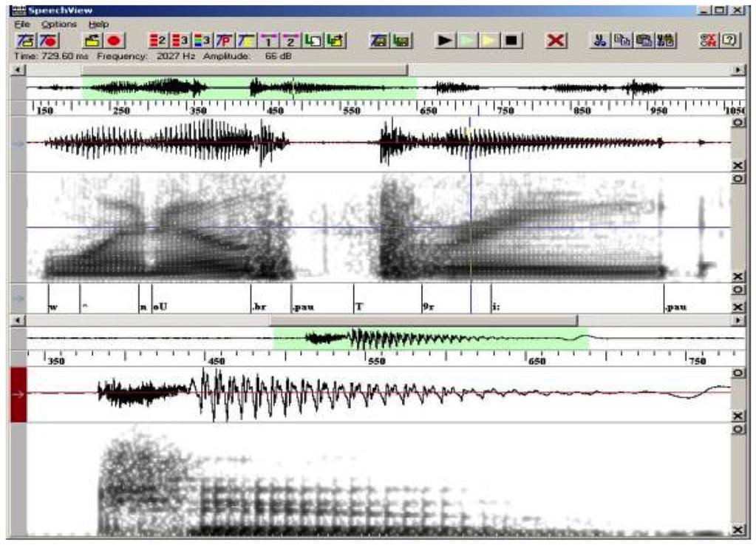Click the question mark help icon

click(x=730, y=41)
